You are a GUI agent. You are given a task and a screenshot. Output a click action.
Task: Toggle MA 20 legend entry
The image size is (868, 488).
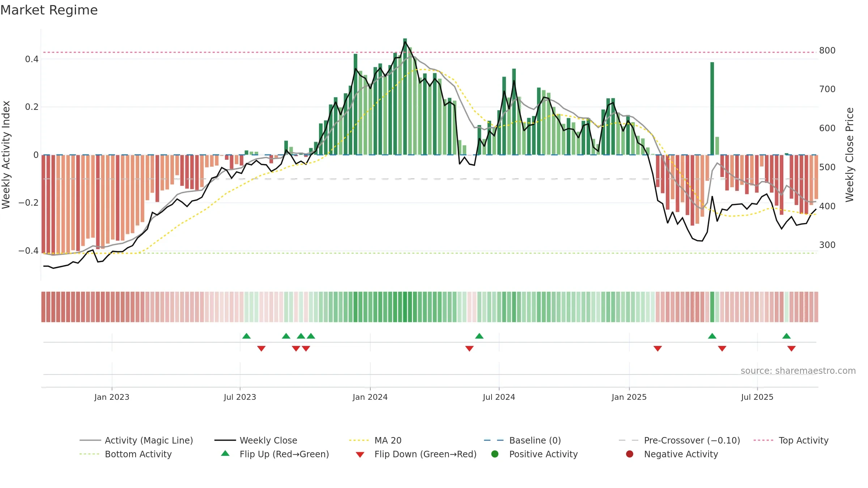tap(375, 440)
